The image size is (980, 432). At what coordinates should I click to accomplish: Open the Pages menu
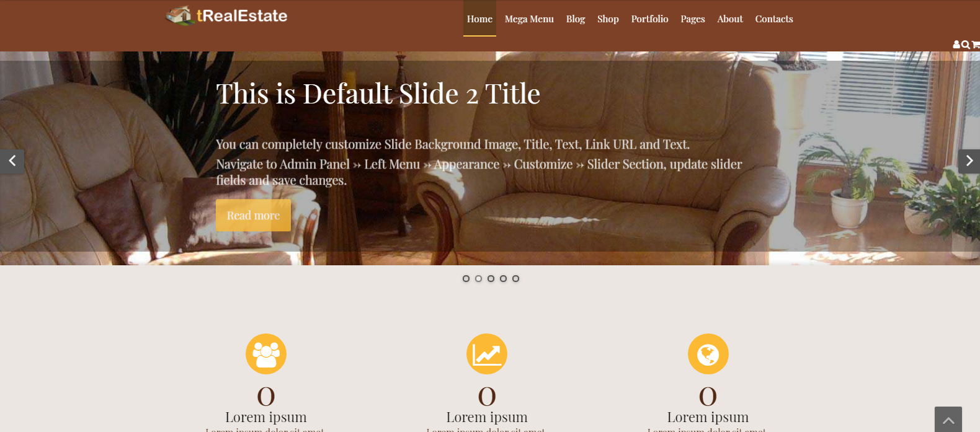tap(693, 19)
